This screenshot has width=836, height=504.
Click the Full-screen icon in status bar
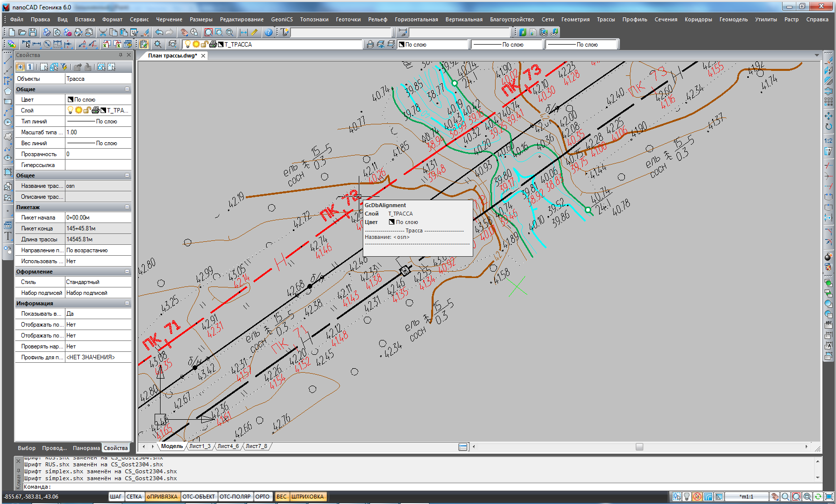pos(829,497)
